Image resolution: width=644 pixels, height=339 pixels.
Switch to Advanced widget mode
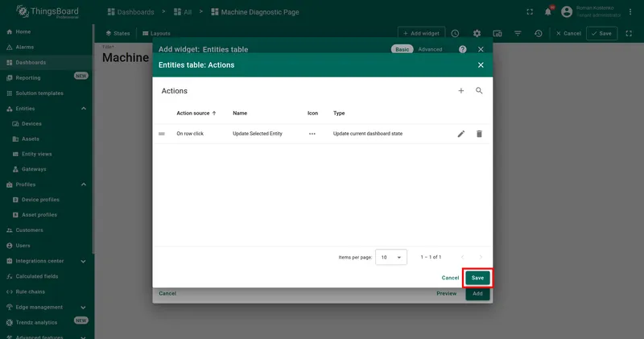(430, 49)
